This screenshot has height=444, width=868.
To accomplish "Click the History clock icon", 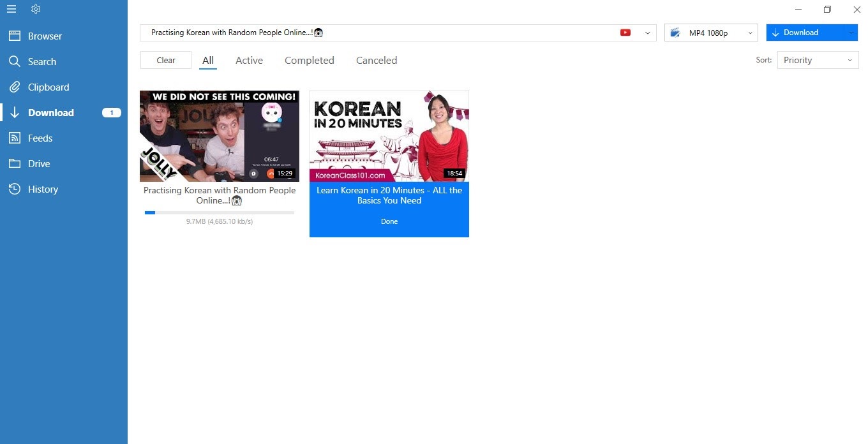I will [15, 189].
